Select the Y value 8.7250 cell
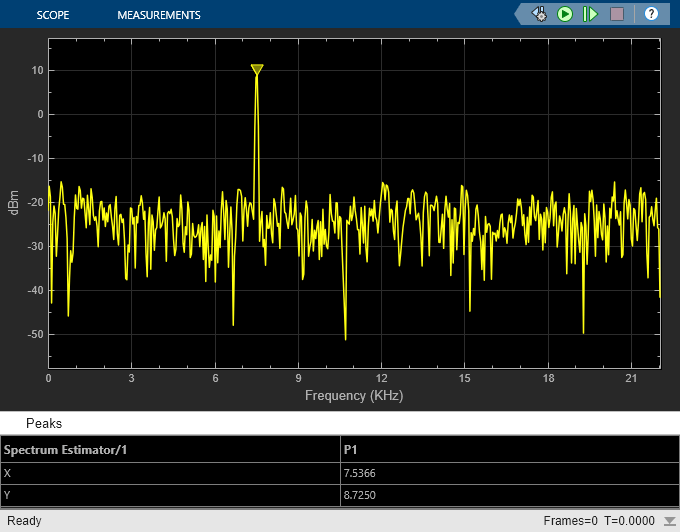Screen dimensions: 680x532 (361, 494)
